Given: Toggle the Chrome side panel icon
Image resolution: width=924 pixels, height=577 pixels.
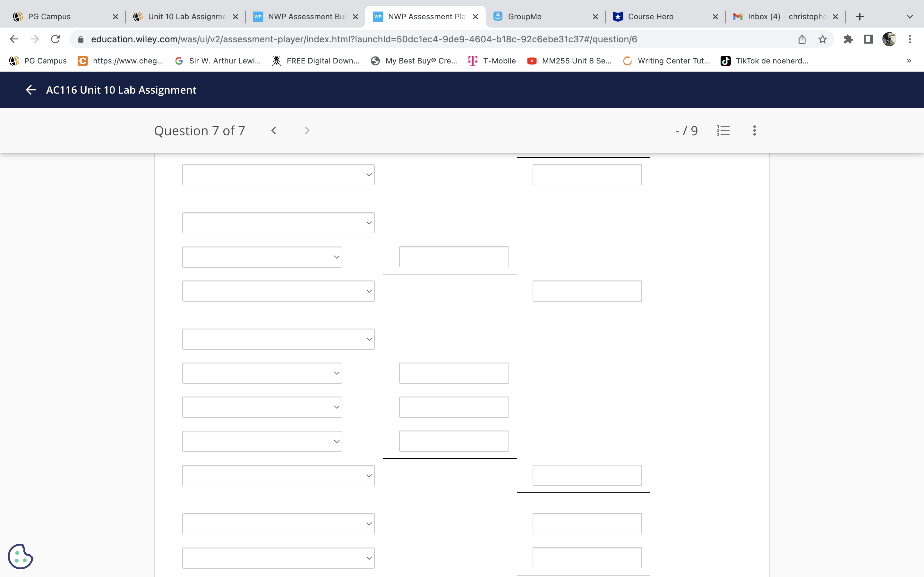Looking at the screenshot, I should 868,39.
